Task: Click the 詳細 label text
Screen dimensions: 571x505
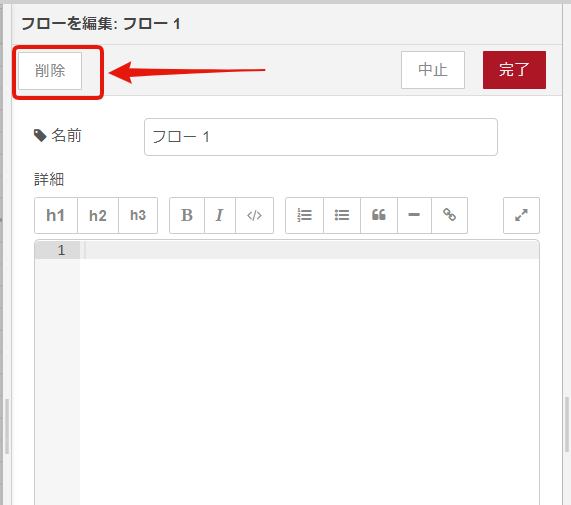Action: (x=49, y=179)
